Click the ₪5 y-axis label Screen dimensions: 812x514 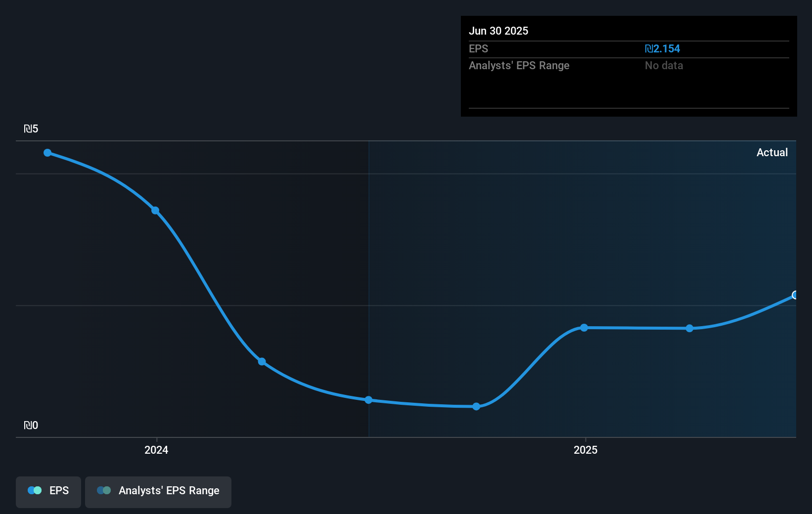pyautogui.click(x=31, y=129)
